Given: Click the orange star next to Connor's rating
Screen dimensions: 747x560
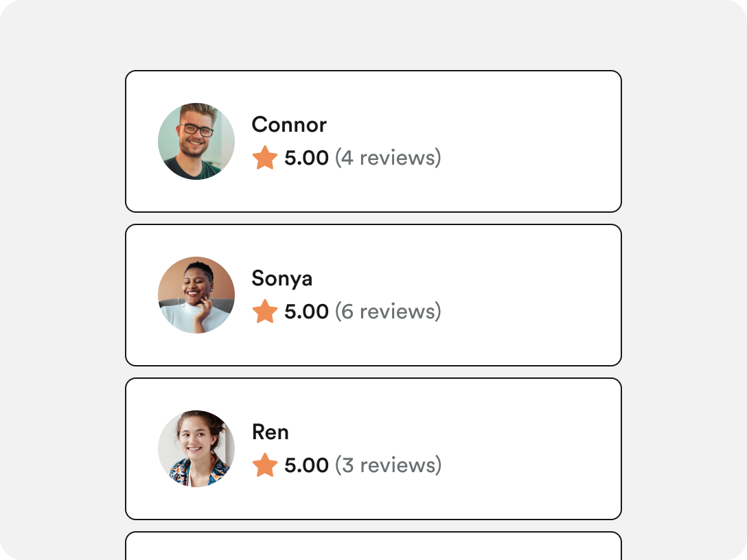Looking at the screenshot, I should [265, 158].
